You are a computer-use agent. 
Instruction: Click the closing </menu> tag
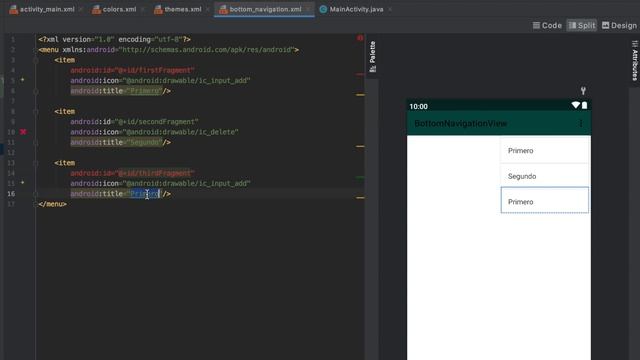pyautogui.click(x=52, y=204)
